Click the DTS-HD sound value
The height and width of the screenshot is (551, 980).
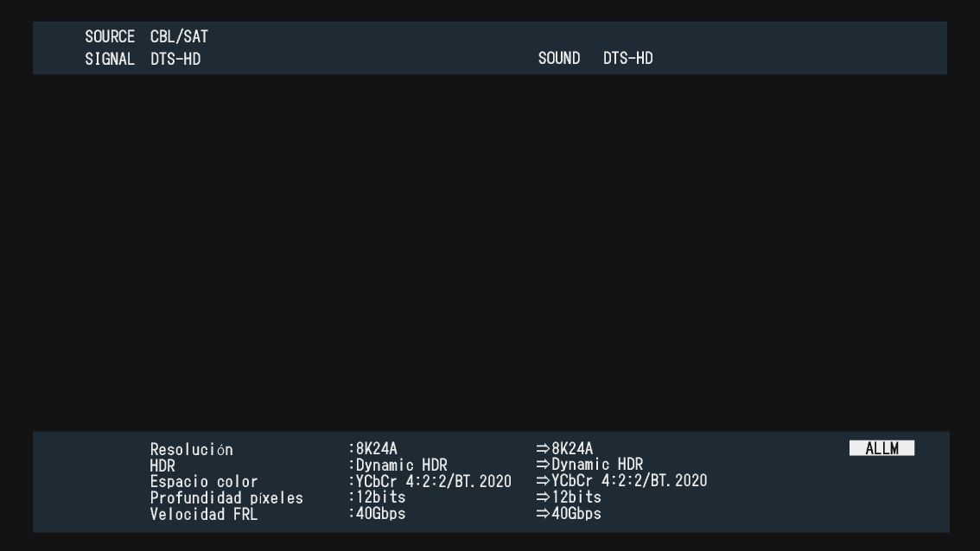pos(628,58)
